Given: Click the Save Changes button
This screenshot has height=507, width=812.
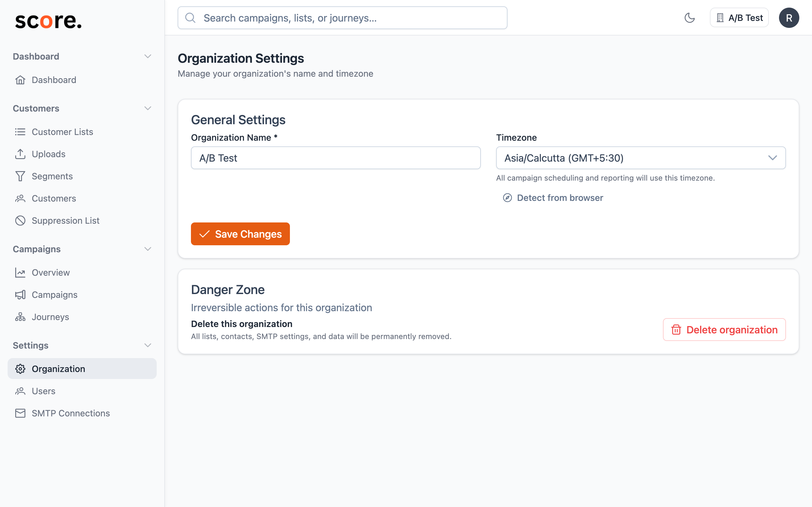Looking at the screenshot, I should (240, 234).
